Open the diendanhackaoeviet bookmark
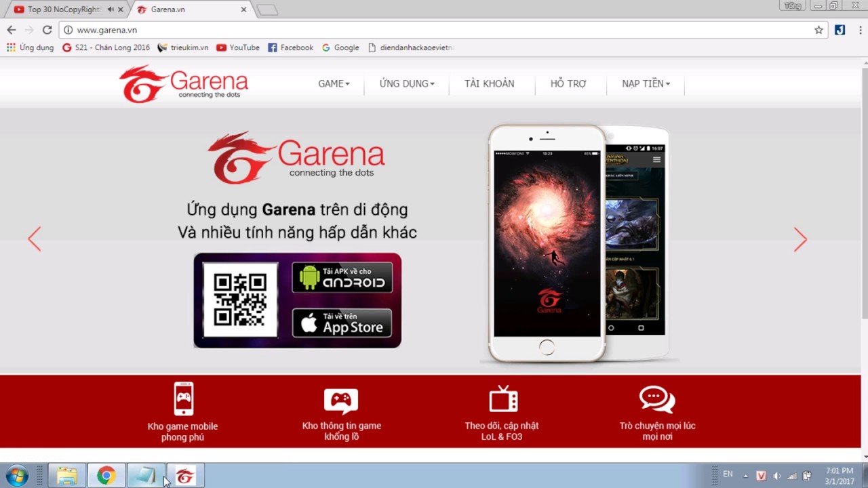The width and height of the screenshot is (868, 488). (x=411, y=47)
